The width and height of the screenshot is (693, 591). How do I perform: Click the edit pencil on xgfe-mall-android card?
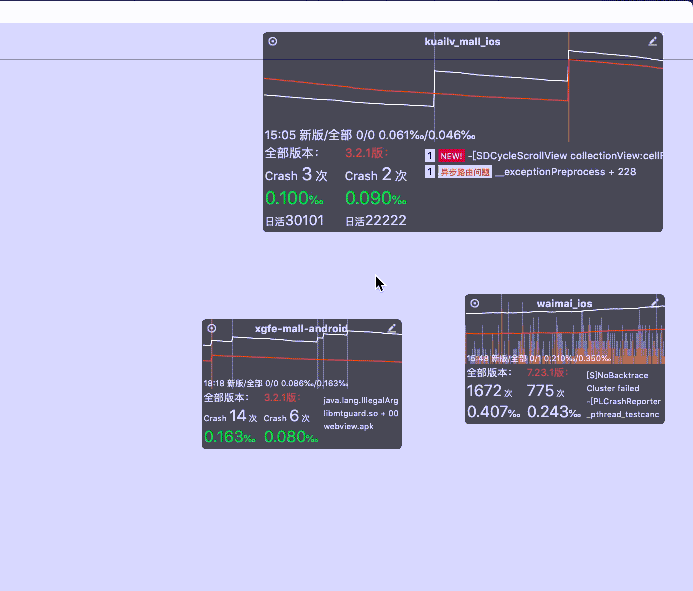coord(392,328)
